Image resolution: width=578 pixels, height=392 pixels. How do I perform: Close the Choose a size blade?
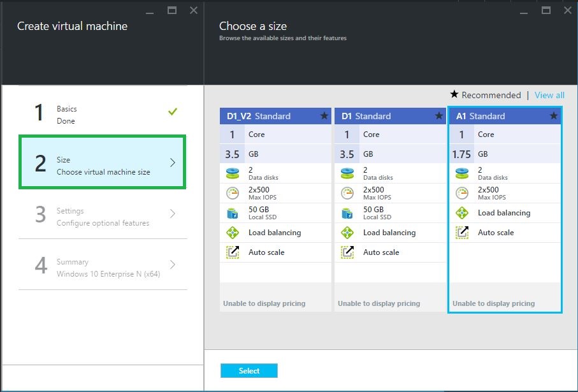click(x=568, y=10)
